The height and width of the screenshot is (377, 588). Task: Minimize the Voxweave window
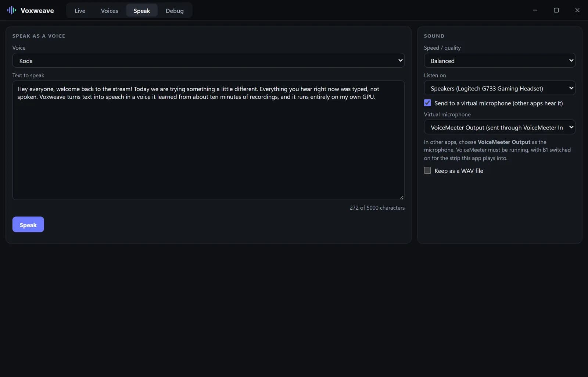tap(535, 10)
